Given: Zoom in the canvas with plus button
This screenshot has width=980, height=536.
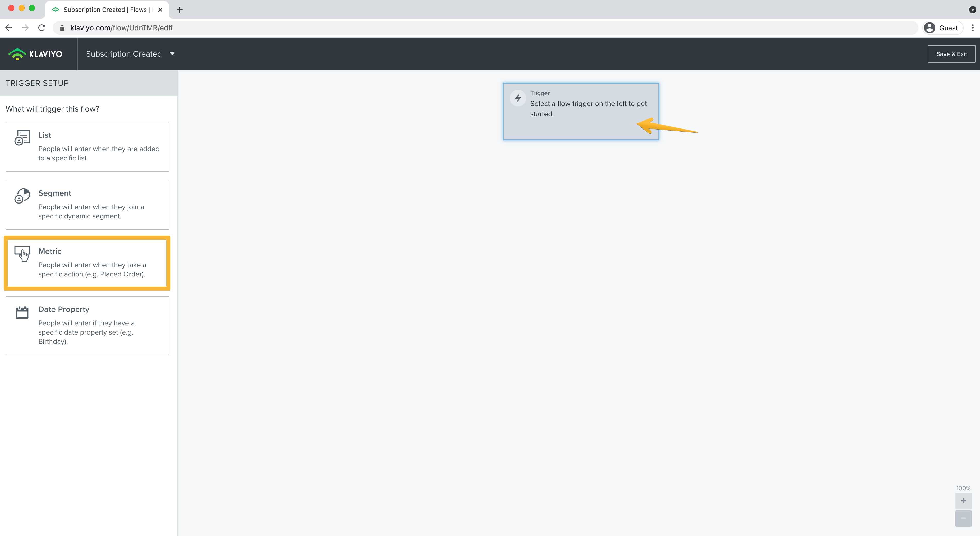Looking at the screenshot, I should click(963, 501).
